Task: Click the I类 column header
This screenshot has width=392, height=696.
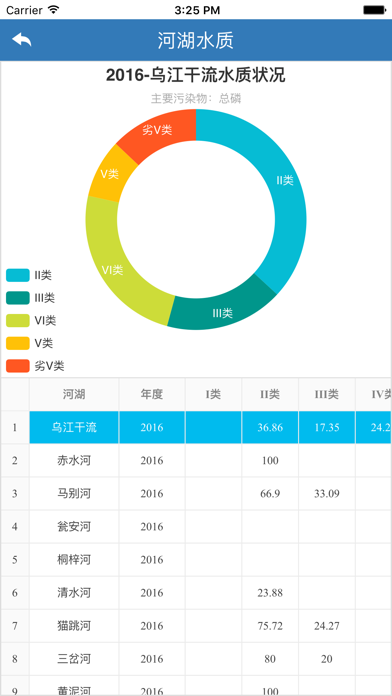Action: tap(214, 394)
